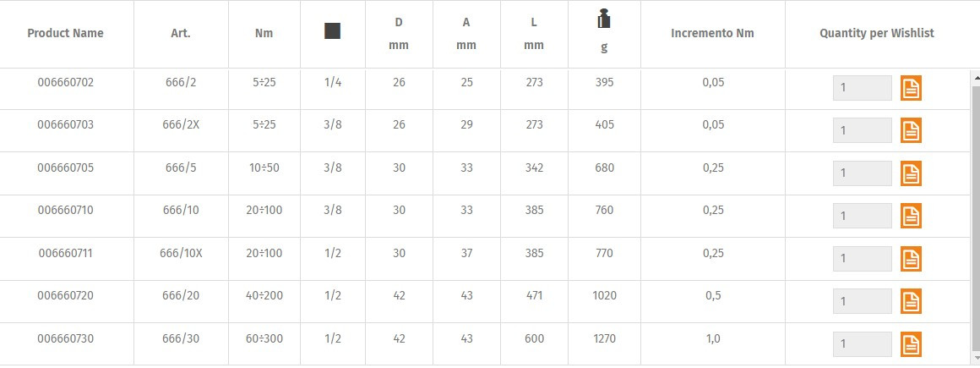Click the Art. column header
The image size is (980, 368).
click(181, 33)
